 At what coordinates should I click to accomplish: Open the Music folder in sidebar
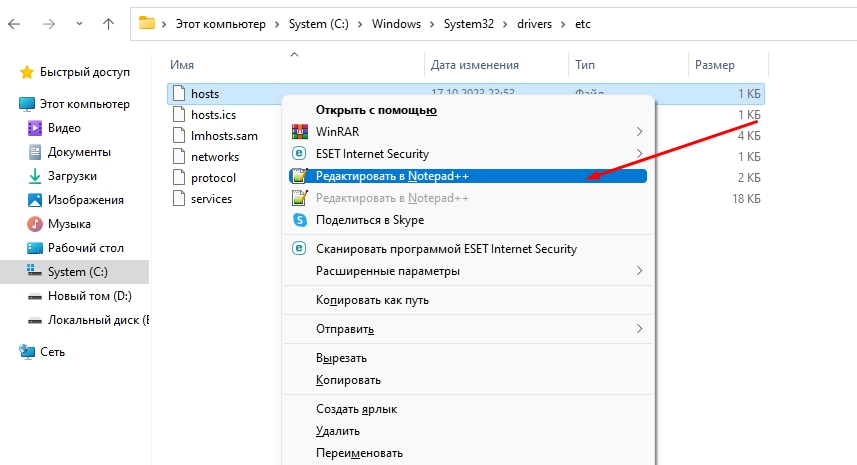click(69, 224)
